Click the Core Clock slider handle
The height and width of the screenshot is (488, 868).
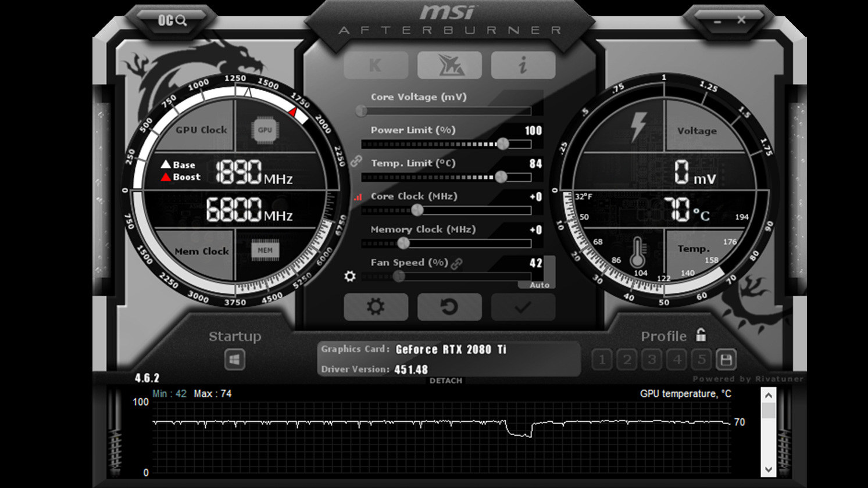[417, 210]
